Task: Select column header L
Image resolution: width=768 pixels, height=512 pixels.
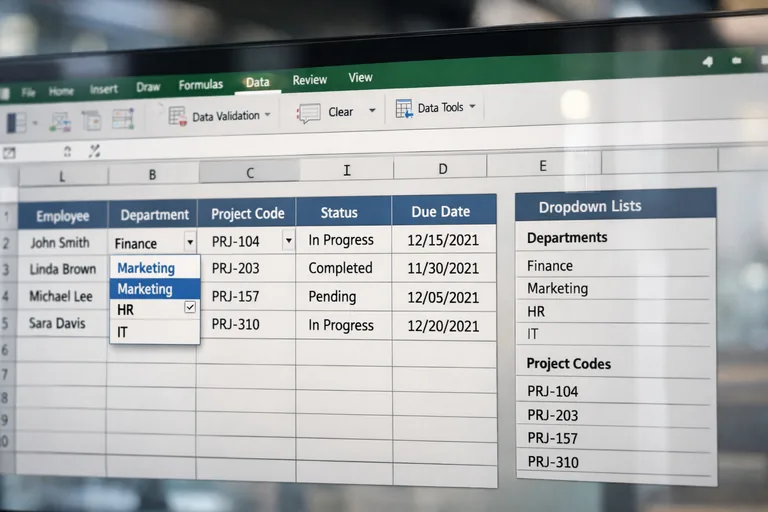Action: pos(63,177)
